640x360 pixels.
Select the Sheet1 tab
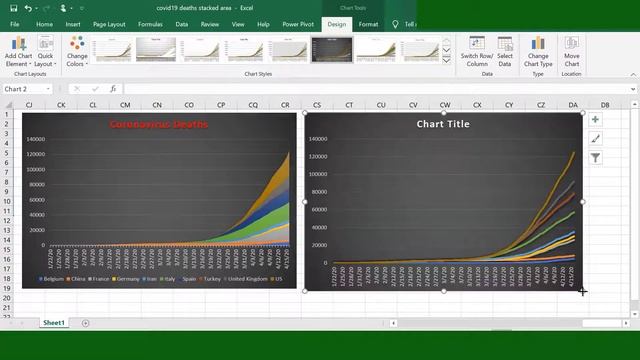[x=54, y=323]
